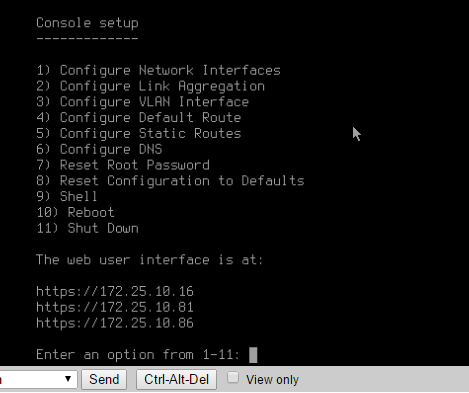Select the Shell menu entry

tap(67, 197)
